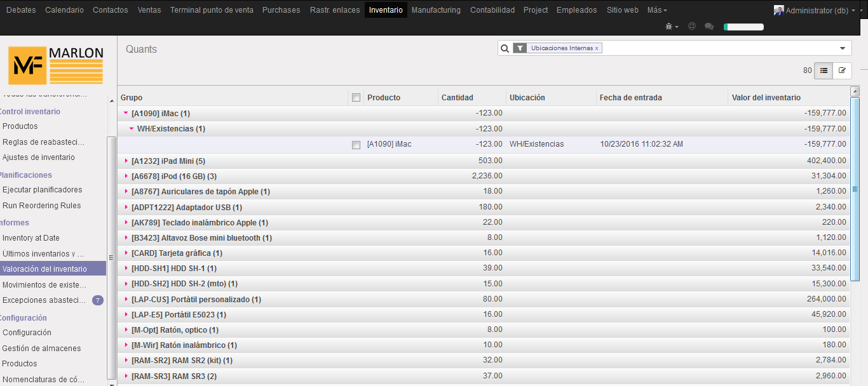Open the debug bug icon menu
Image resolution: width=868 pixels, height=386 pixels.
pyautogui.click(x=671, y=27)
